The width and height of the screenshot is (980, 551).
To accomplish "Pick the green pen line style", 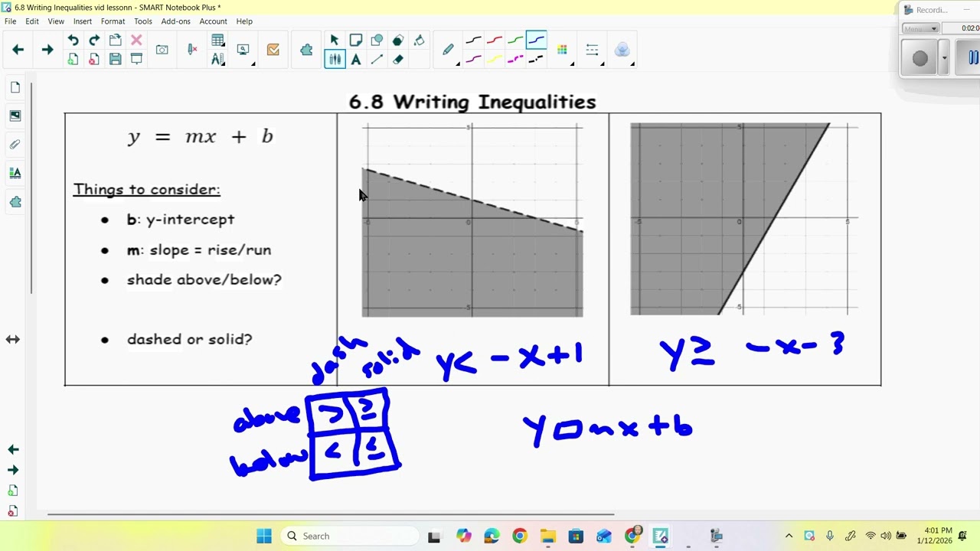I will [515, 41].
